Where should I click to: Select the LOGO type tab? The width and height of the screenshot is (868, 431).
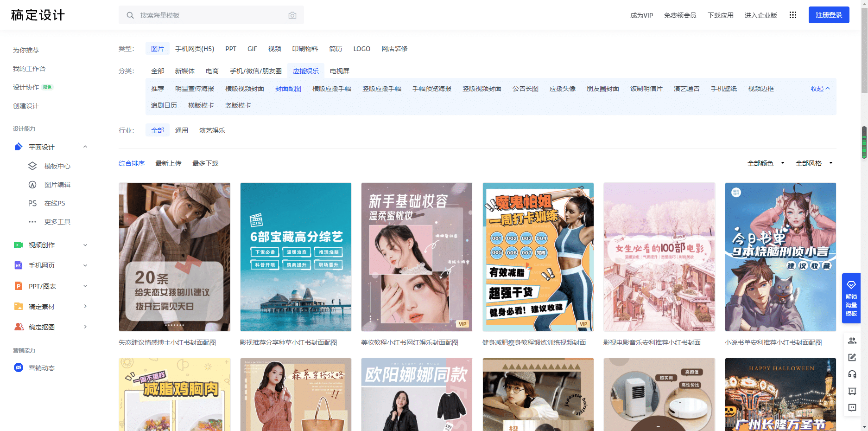362,49
